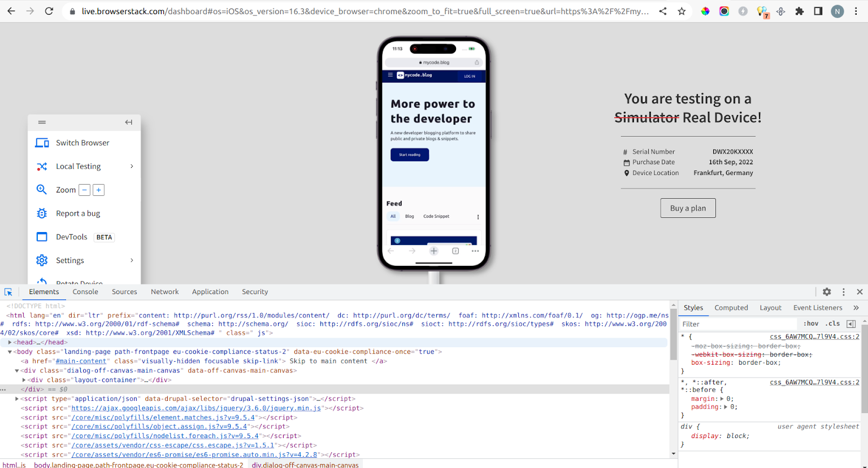Open the Console tab
Viewport: 868px width, 468px height.
tap(85, 292)
